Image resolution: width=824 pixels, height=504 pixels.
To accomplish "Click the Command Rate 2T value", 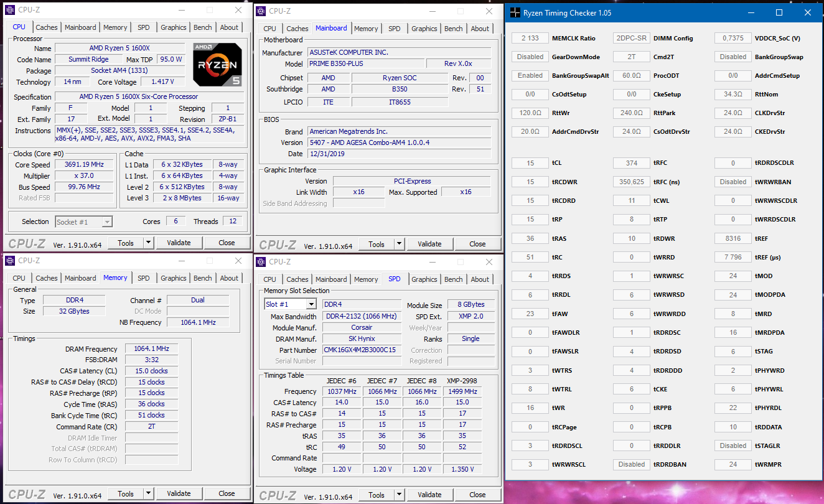I will (151, 427).
